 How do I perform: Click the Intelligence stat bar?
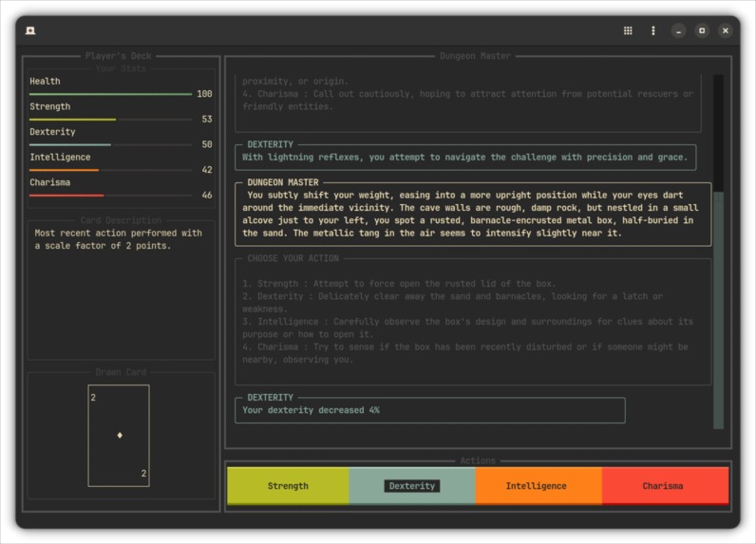click(110, 170)
